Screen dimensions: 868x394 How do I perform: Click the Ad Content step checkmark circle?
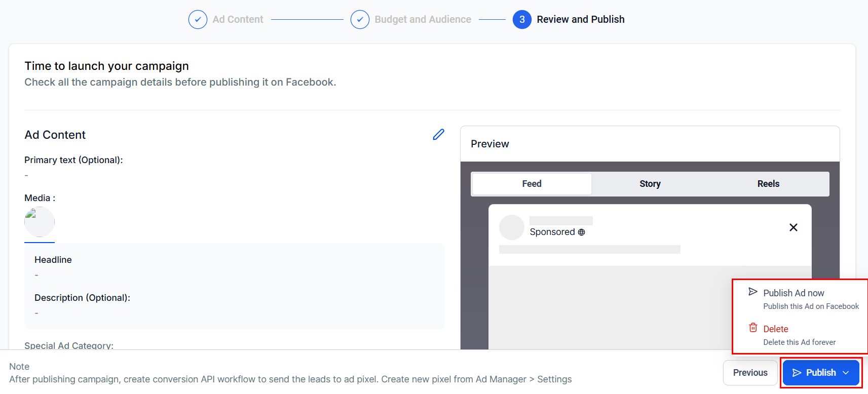pos(198,20)
